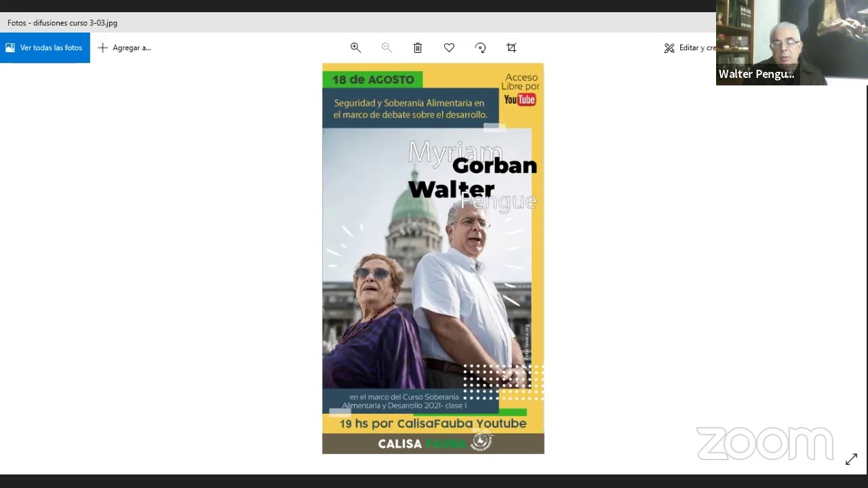
Task: Click the 'Seguridad y Soberanía Alimentaria' flyer heading
Action: pyautogui.click(x=410, y=108)
